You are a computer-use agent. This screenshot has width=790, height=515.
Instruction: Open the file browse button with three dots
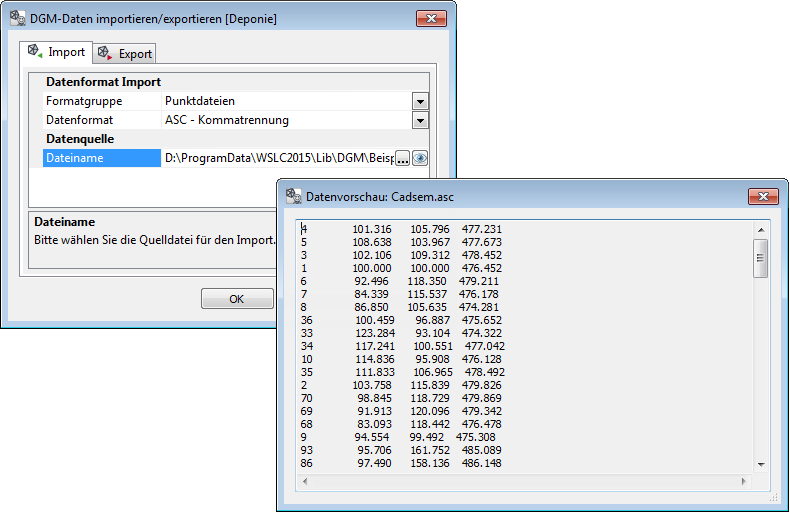point(403,158)
